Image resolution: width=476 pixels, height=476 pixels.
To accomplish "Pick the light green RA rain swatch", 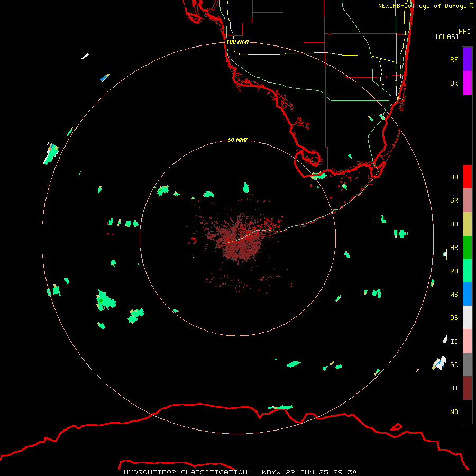I will (x=467, y=271).
